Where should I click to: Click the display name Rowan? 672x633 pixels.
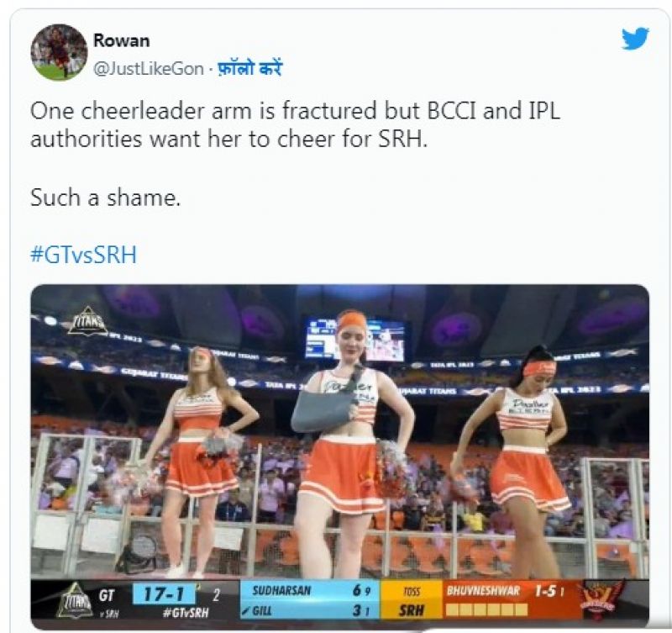click(122, 40)
